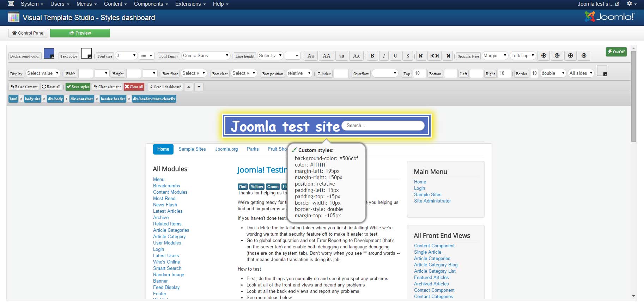The height and width of the screenshot is (308, 644).
Task: Open the Overflow dropdown
Action: 385,73
